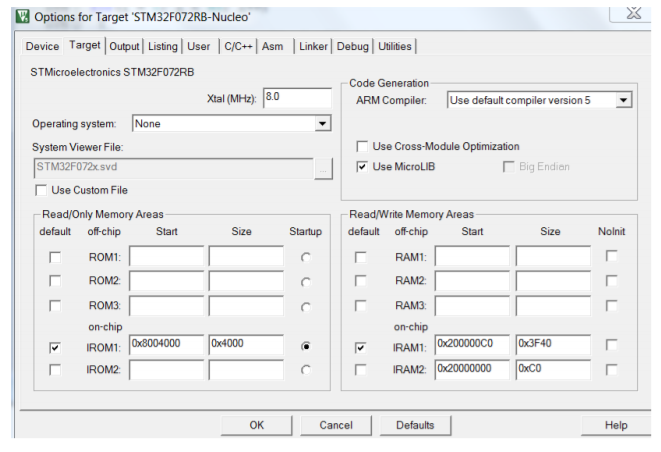Select the Target tab
The width and height of the screenshot is (661, 452).
pyautogui.click(x=85, y=45)
